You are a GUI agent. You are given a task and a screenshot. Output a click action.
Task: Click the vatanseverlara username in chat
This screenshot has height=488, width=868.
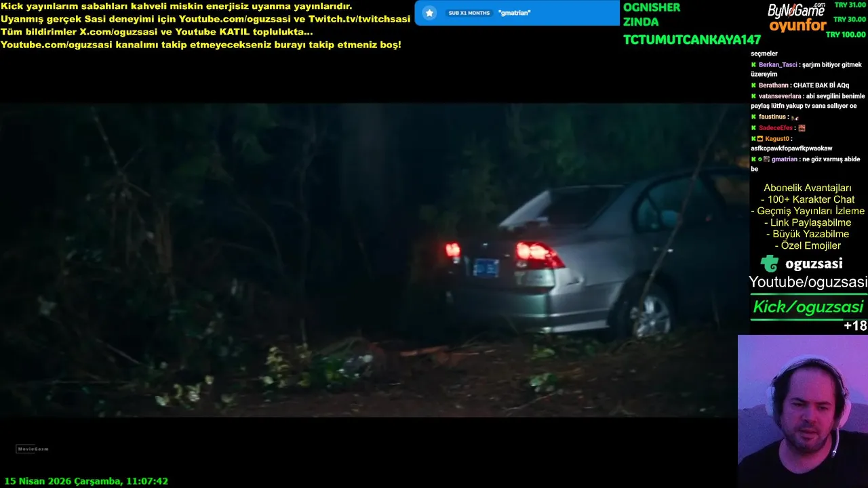tap(780, 96)
